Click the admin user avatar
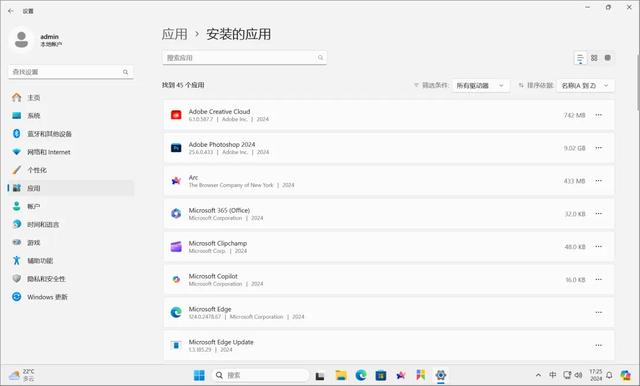This screenshot has width=640, height=386. pyautogui.click(x=21, y=40)
